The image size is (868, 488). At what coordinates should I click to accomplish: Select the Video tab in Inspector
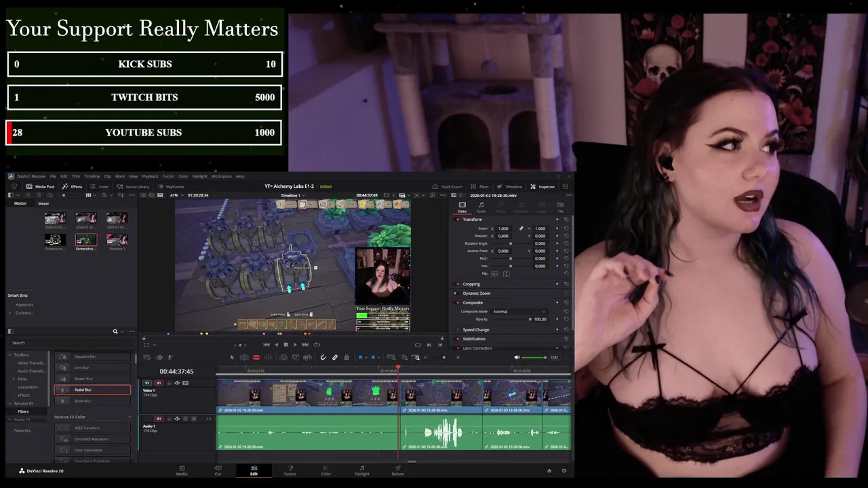coord(462,207)
